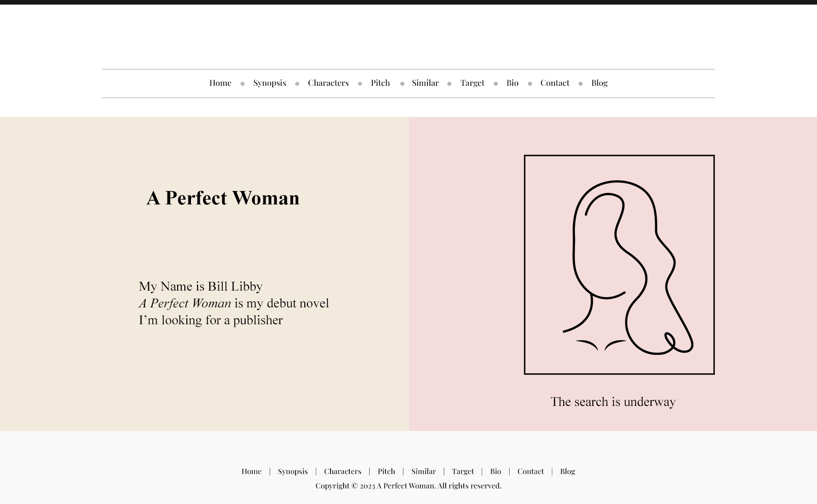Viewport: 817px width, 504px height.
Task: Click the "A Perfect Woman" heading
Action: [223, 198]
